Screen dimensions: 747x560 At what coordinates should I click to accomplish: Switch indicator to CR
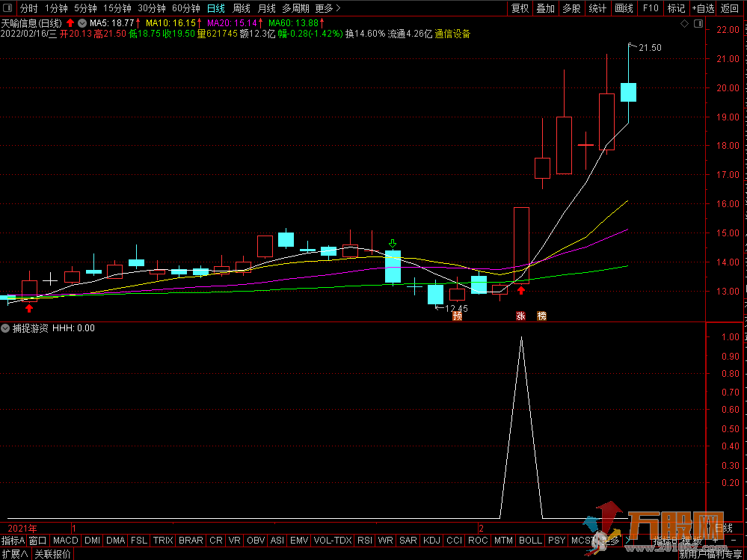(x=216, y=541)
